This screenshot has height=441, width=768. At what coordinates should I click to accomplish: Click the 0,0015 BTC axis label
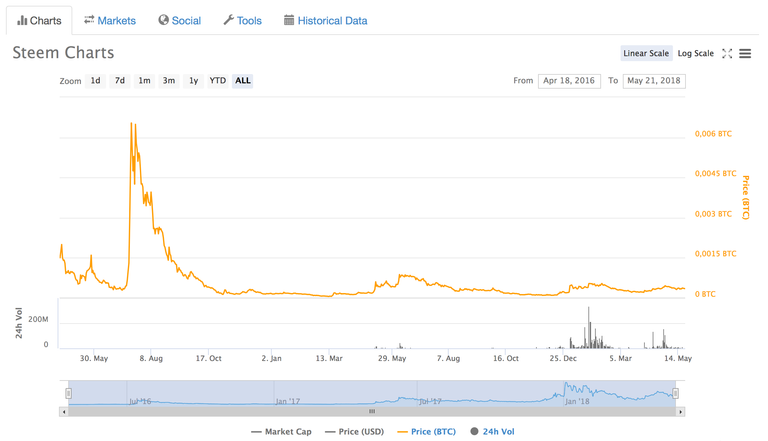716,254
